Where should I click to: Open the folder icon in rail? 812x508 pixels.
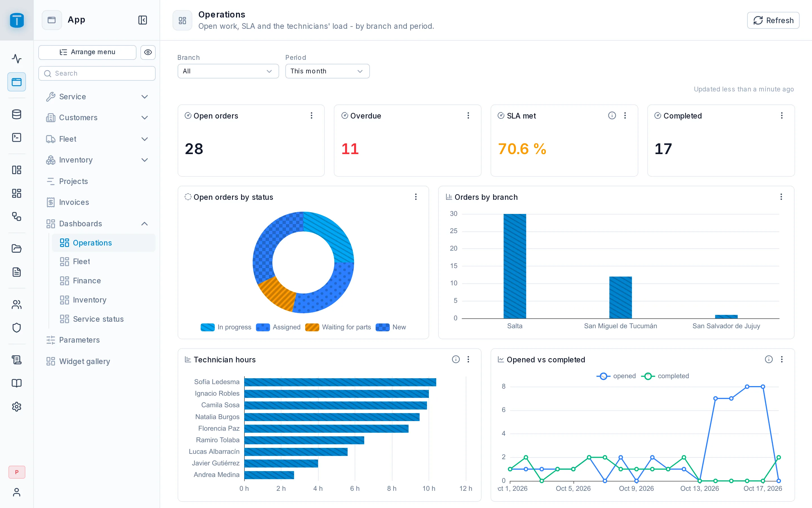16,249
